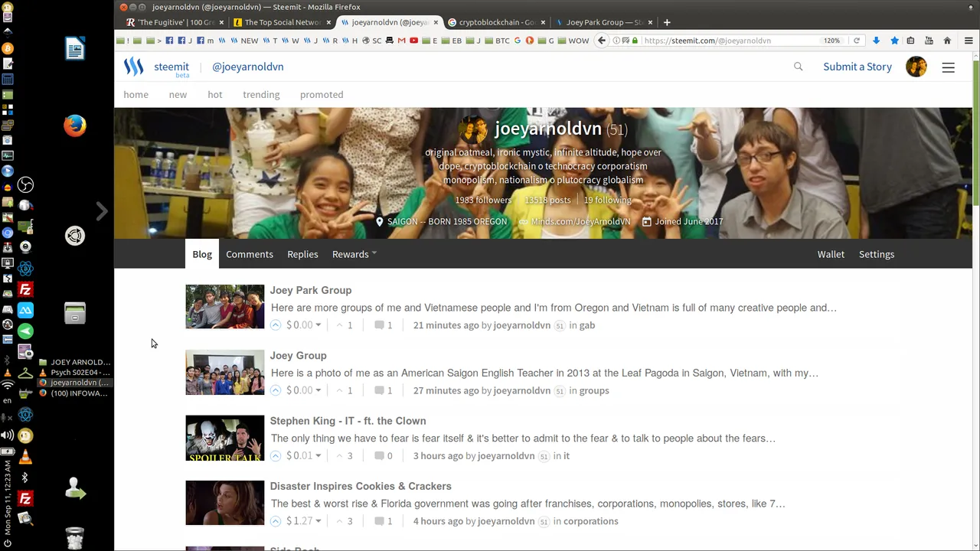Upvote Disaster Inspires Cookies & Crackers post
This screenshot has width=980, height=551.
coord(276,521)
